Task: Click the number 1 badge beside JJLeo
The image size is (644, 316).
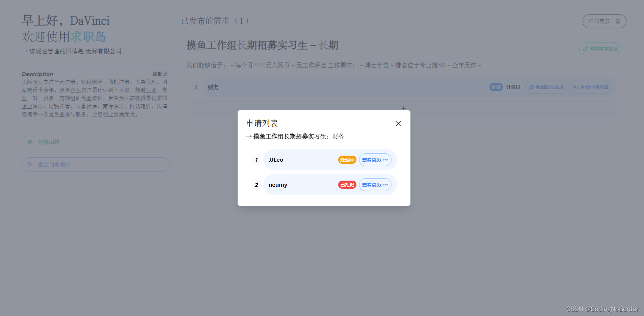Action: [x=257, y=160]
